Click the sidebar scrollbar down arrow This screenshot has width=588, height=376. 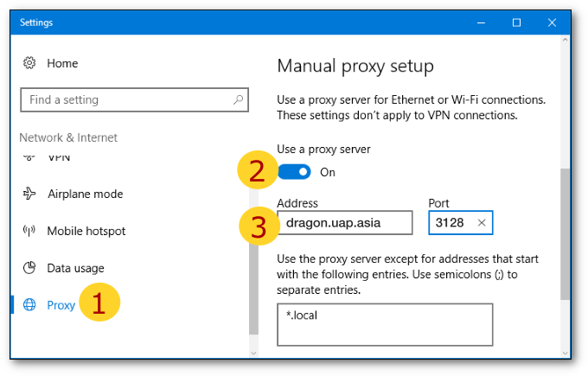(253, 353)
